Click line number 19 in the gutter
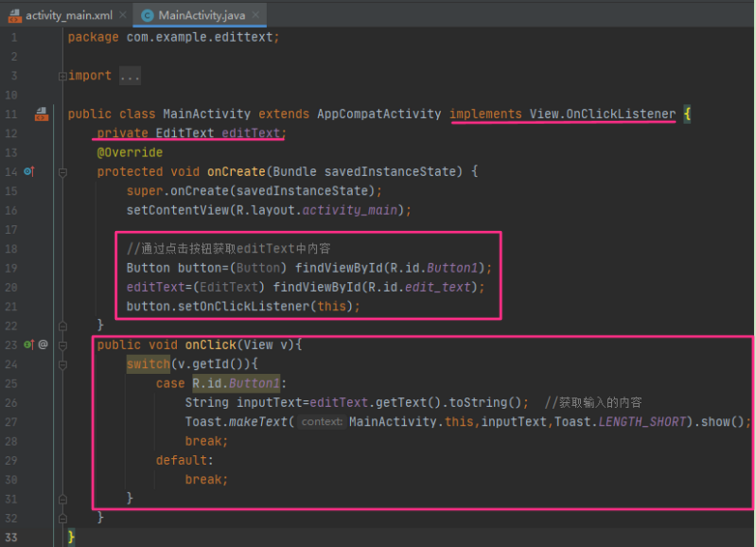The height and width of the screenshot is (547, 756). (x=11, y=268)
